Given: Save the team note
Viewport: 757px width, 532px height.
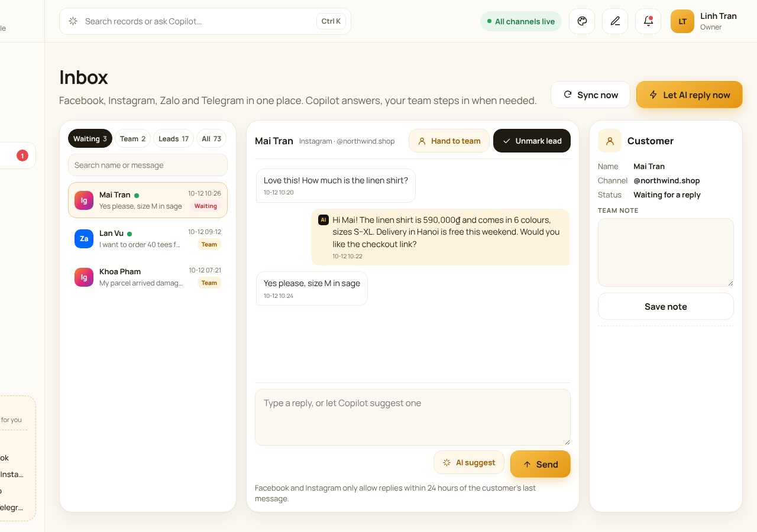Looking at the screenshot, I should pyautogui.click(x=666, y=306).
